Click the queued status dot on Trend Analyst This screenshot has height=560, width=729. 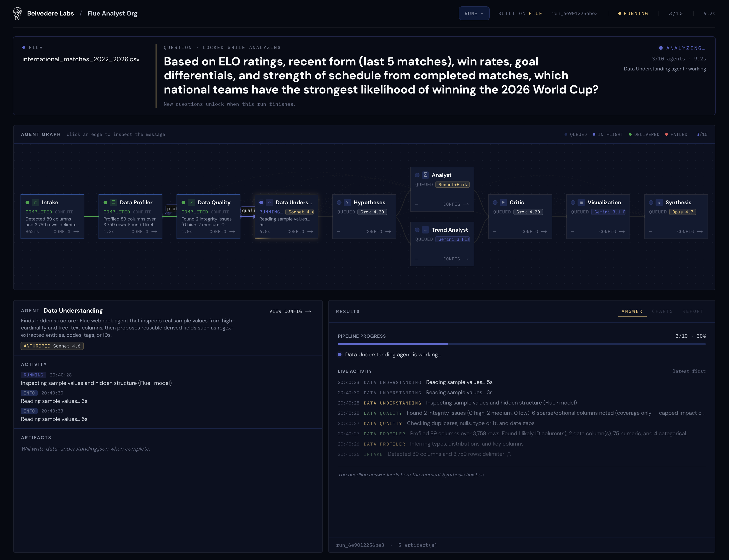(417, 230)
